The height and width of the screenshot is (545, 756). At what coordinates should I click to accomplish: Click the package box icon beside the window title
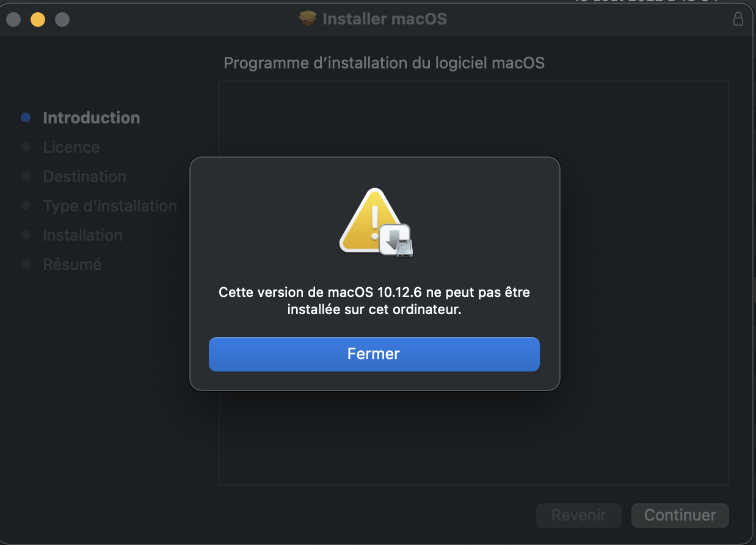point(308,19)
